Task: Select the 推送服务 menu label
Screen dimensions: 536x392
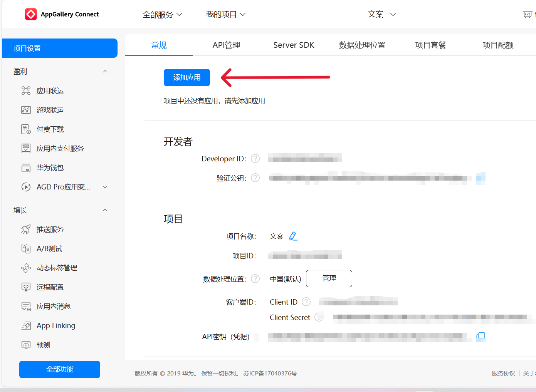Action: [x=50, y=230]
